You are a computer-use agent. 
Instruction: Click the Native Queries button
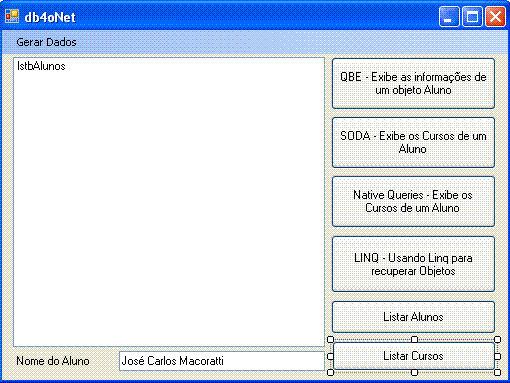point(413,202)
